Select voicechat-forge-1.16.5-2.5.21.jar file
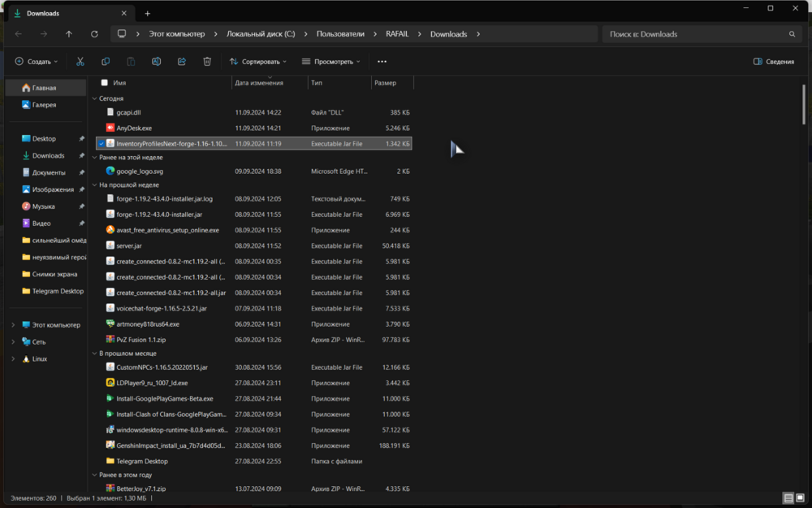The width and height of the screenshot is (812, 508). (x=254, y=308)
